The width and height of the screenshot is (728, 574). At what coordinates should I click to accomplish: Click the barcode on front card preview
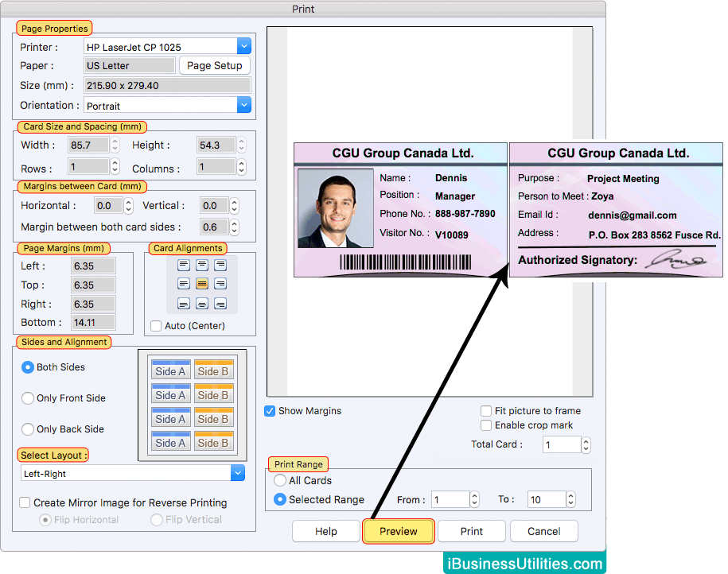tap(405, 262)
